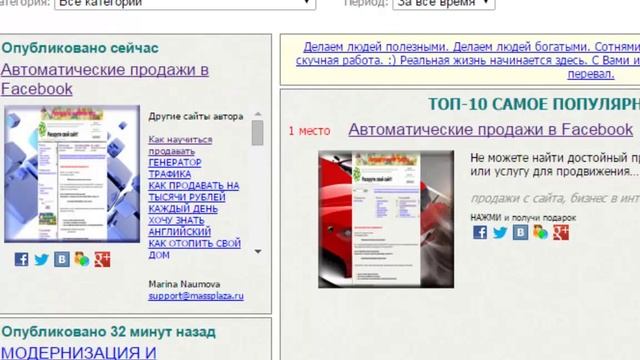The height and width of the screenshot is (360, 640).
Task: Click the 'Marina Naumova' author name
Action: coord(184,284)
